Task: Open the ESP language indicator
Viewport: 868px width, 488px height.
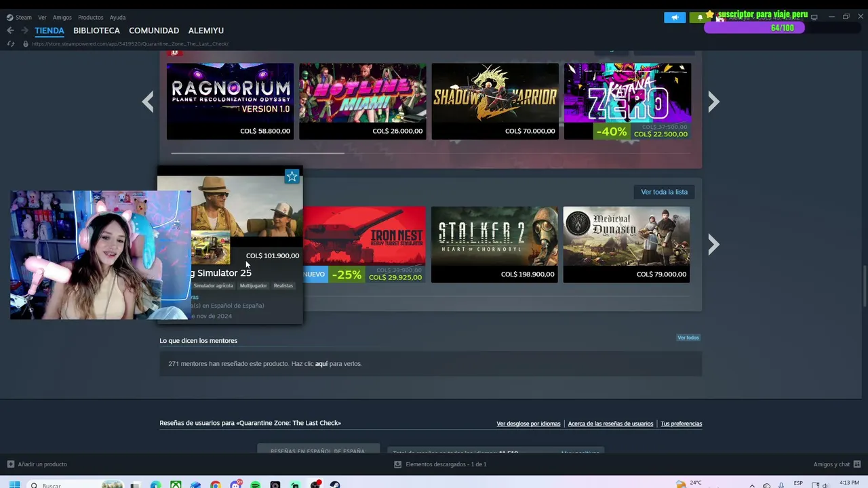Action: (x=798, y=483)
